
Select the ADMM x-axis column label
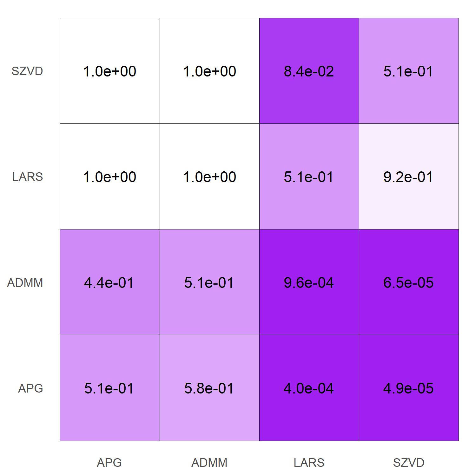tap(209, 463)
